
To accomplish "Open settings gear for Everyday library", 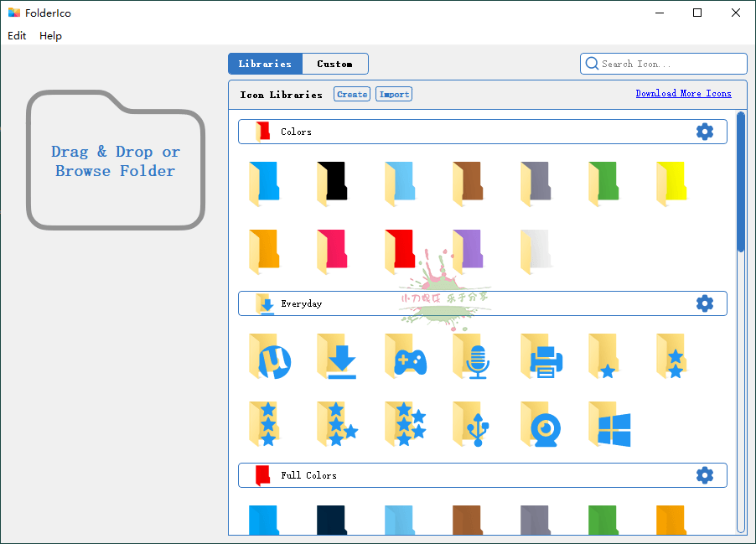I will click(705, 303).
